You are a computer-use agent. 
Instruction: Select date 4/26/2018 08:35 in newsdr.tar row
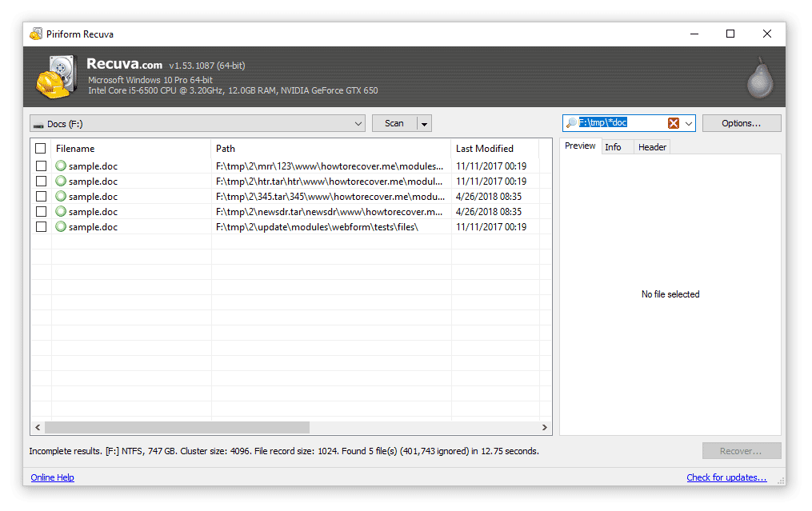[x=489, y=212]
